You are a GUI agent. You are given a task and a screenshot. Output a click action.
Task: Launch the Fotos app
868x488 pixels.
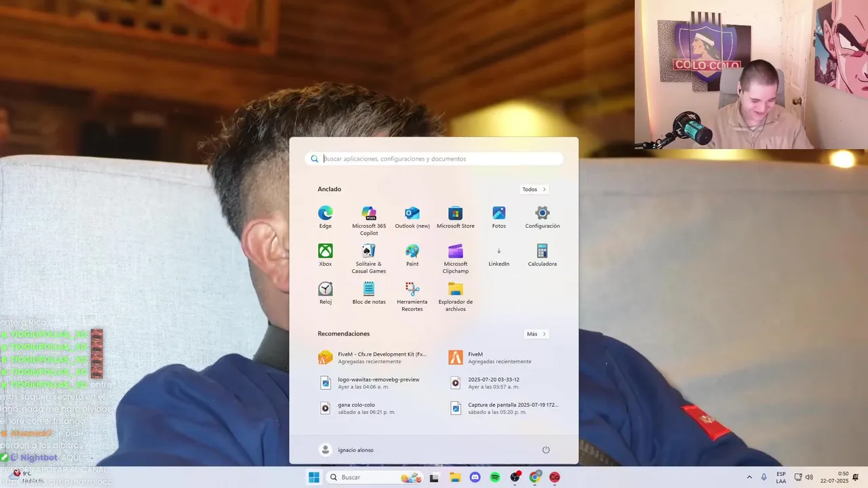click(x=499, y=217)
